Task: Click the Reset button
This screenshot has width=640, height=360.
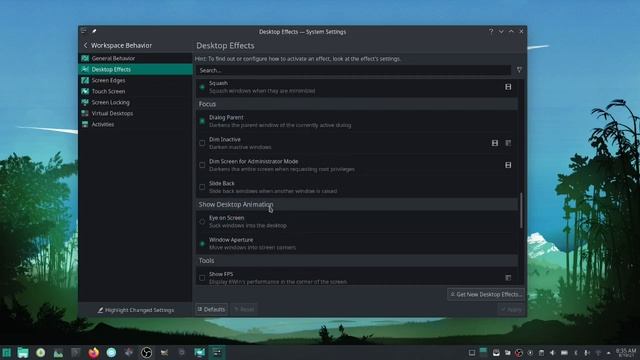Action: click(x=244, y=309)
